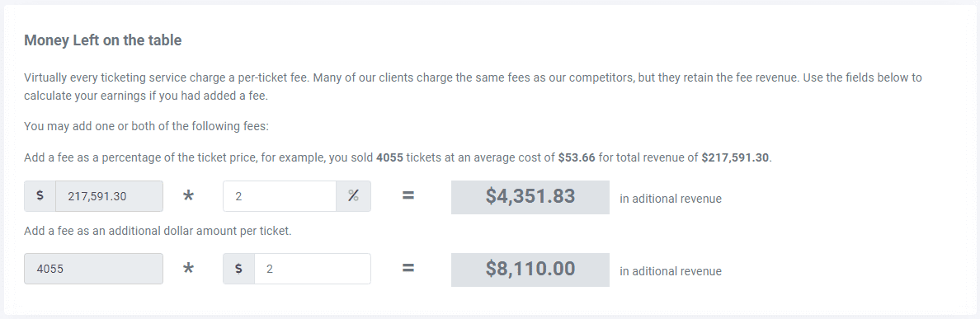Click the bold $53.66 average cost
The width and height of the screenshot is (980, 319).
click(577, 158)
